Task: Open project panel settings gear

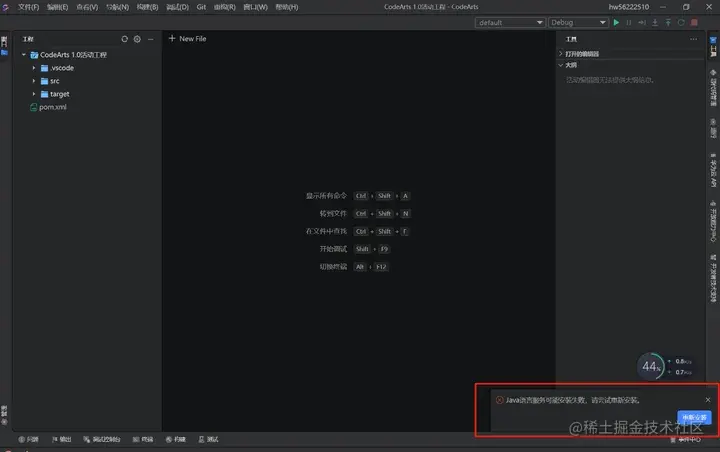Action: click(137, 39)
